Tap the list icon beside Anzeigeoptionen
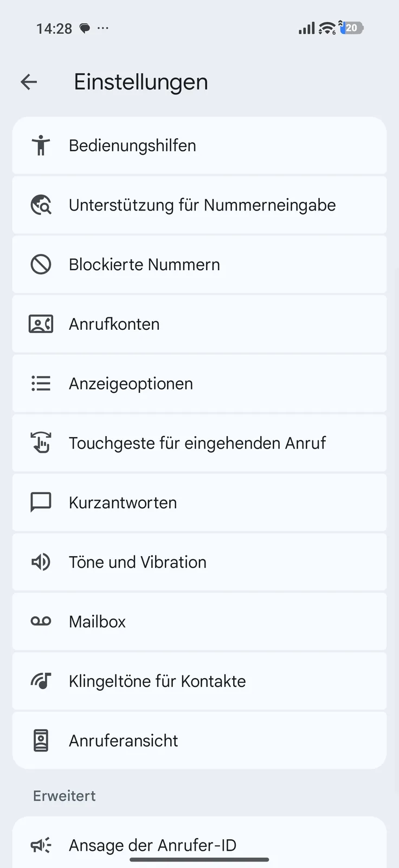399x868 pixels. 41,384
